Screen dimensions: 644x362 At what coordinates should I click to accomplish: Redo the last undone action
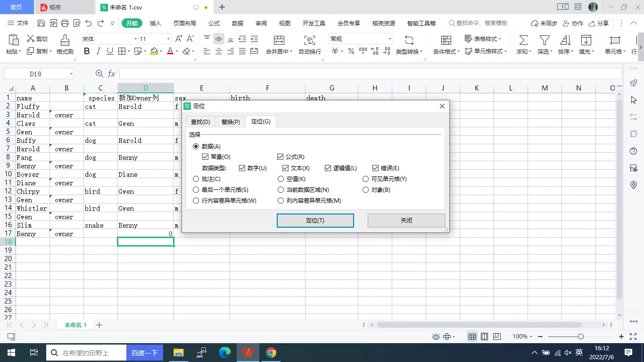[100, 23]
